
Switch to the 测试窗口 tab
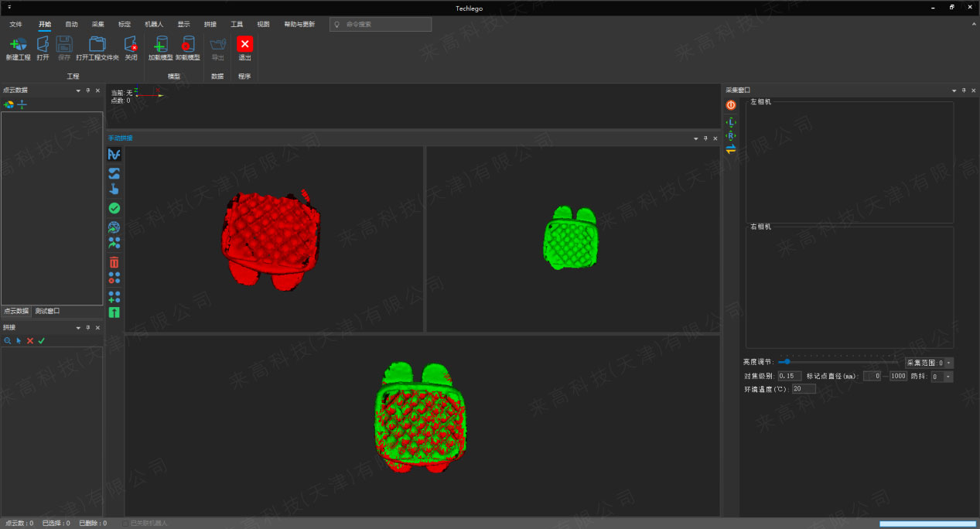(x=47, y=311)
